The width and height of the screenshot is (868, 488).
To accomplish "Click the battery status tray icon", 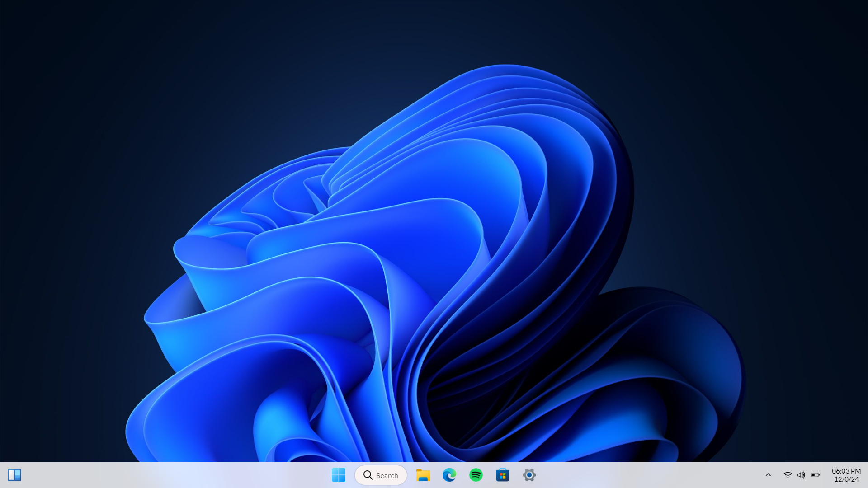I will (815, 475).
